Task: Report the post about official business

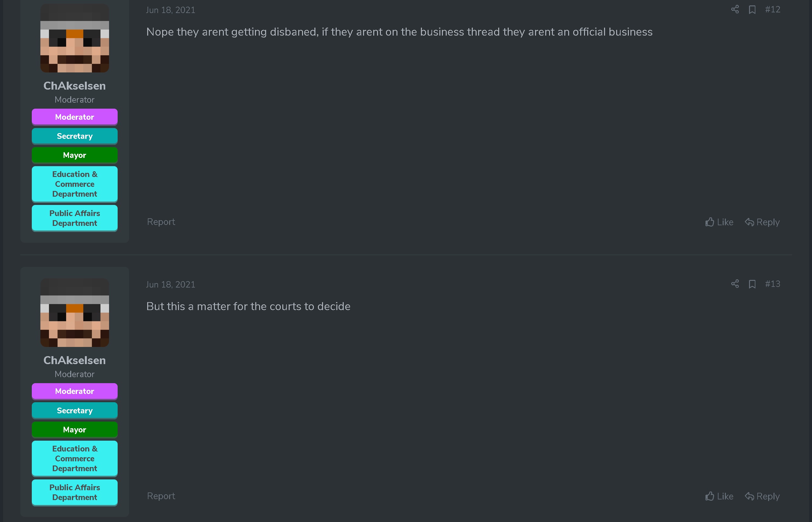Action: click(x=161, y=222)
